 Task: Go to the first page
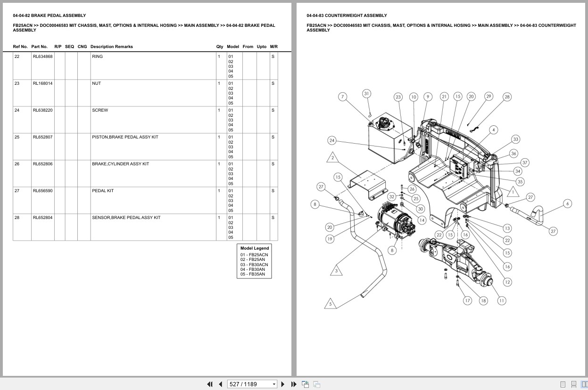click(x=210, y=384)
